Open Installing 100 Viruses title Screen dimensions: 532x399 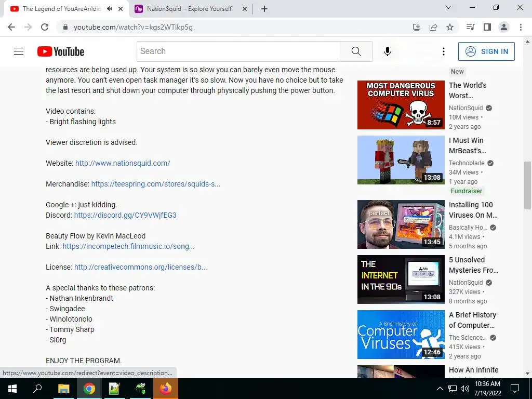[x=473, y=210]
